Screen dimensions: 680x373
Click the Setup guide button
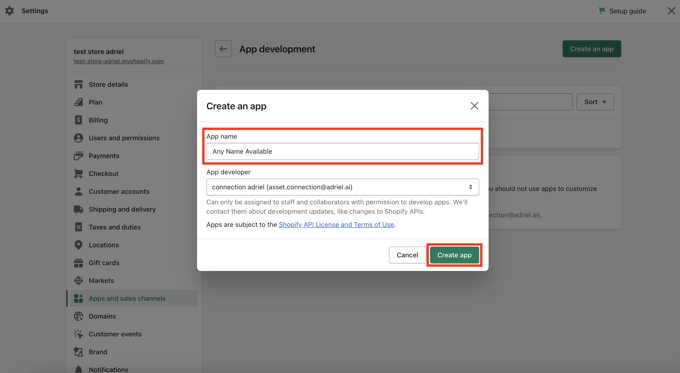tap(623, 11)
